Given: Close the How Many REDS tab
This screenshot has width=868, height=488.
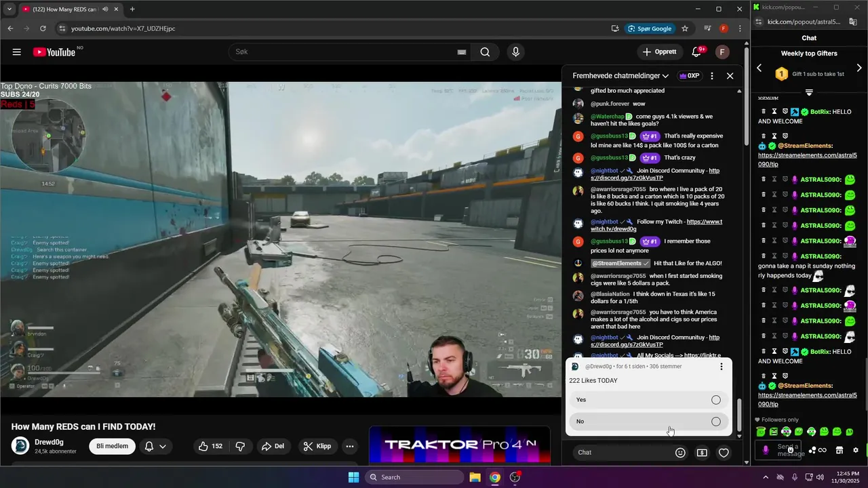Looking at the screenshot, I should coord(116,9).
